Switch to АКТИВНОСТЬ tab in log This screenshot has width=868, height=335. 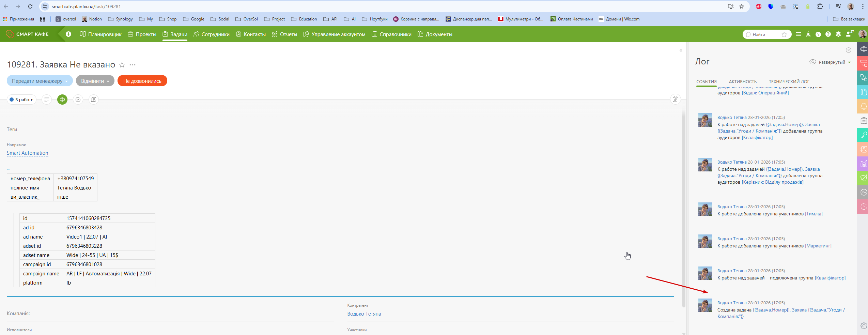[x=743, y=81]
